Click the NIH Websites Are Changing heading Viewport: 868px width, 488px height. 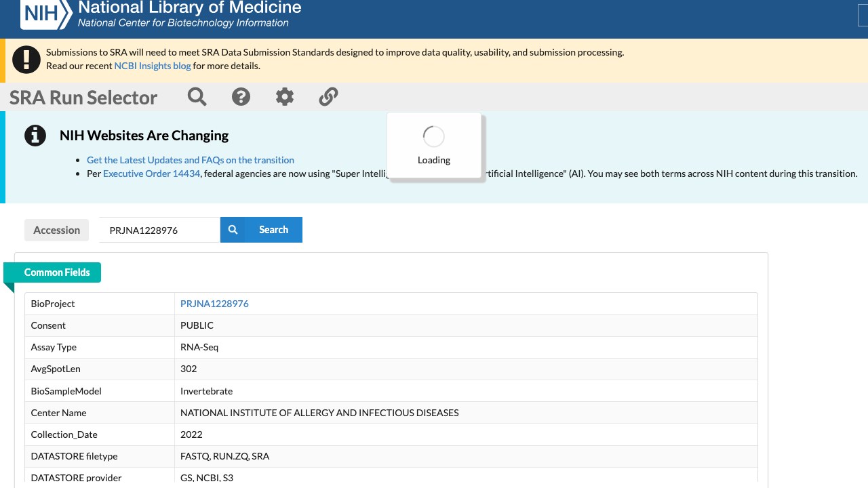pyautogui.click(x=144, y=136)
